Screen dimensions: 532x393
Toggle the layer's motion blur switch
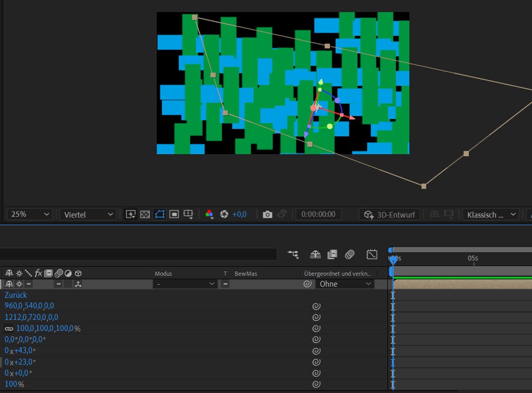click(59, 284)
